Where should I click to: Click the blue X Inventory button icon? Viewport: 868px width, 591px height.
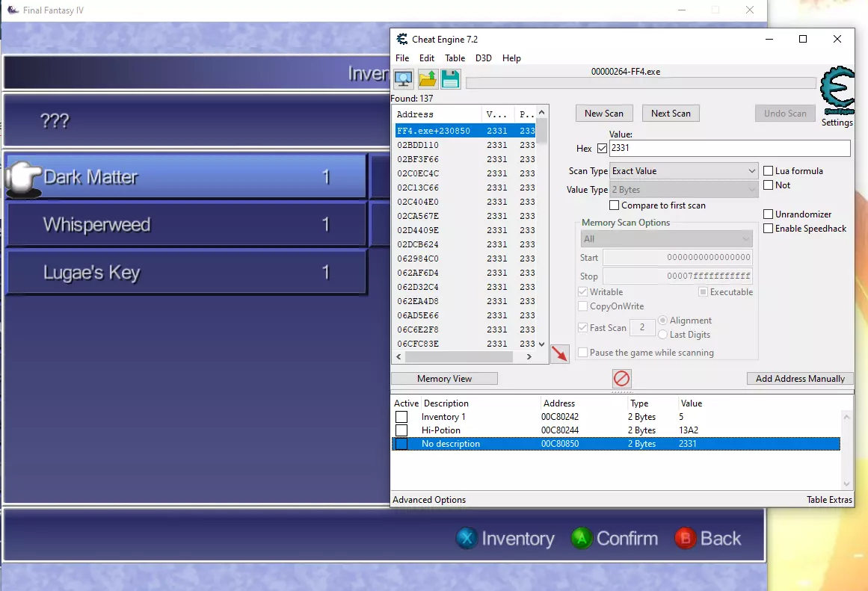[x=467, y=538]
